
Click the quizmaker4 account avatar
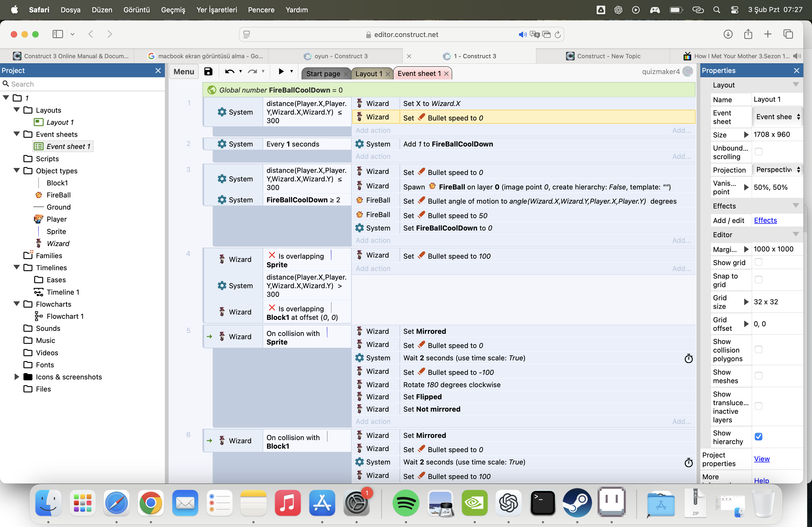[x=687, y=71]
